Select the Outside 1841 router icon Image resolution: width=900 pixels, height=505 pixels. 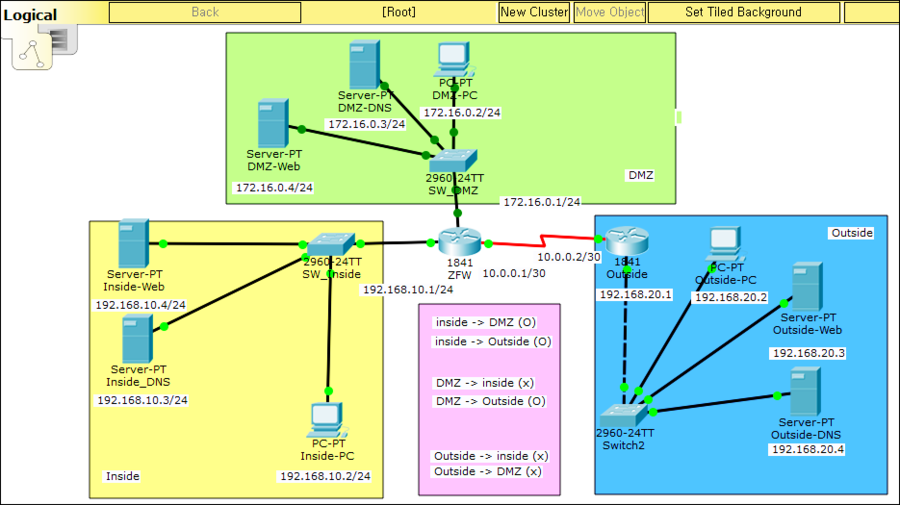point(627,240)
